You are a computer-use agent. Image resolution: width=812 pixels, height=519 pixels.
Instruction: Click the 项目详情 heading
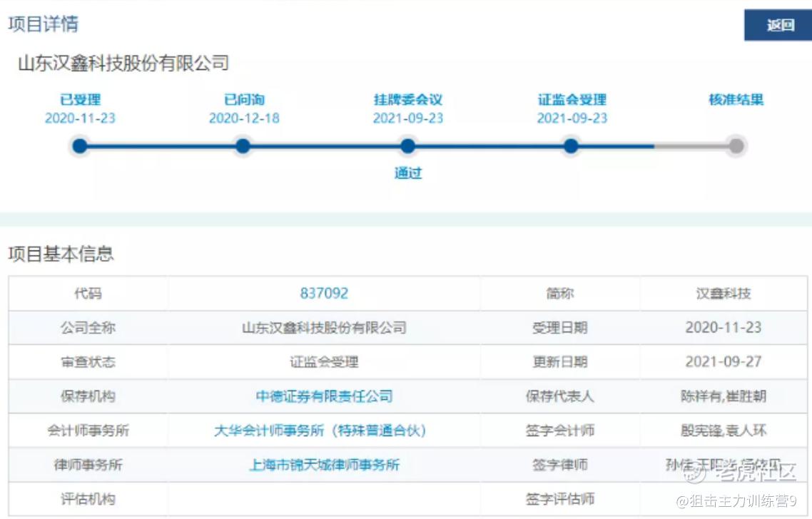tap(43, 24)
